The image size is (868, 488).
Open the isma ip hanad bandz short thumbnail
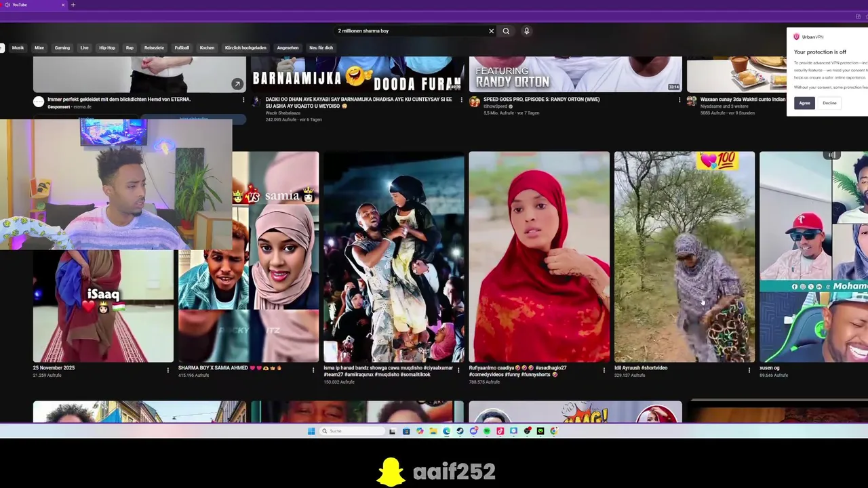click(394, 257)
